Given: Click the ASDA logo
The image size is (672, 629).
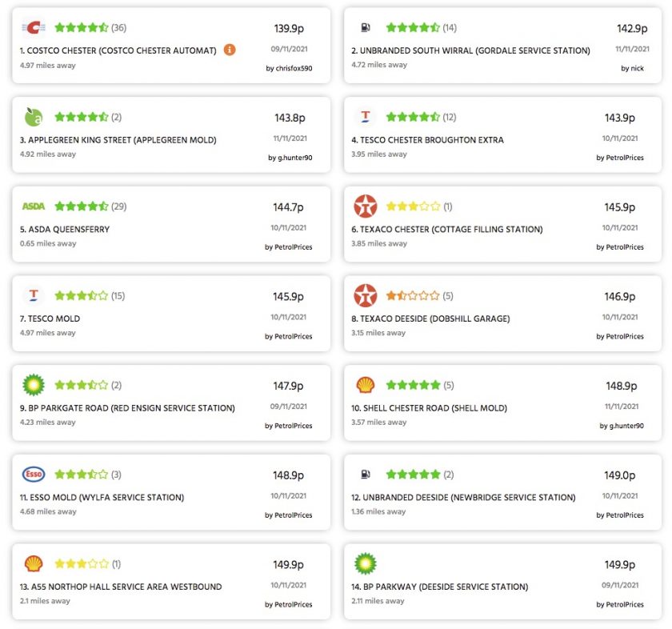Looking at the screenshot, I should point(34,206).
